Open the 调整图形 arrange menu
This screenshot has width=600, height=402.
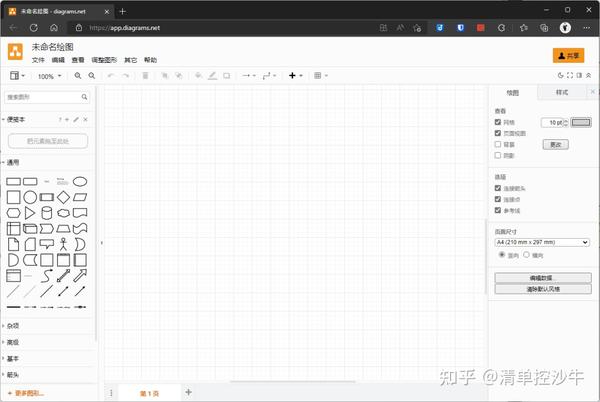pyautogui.click(x=104, y=60)
